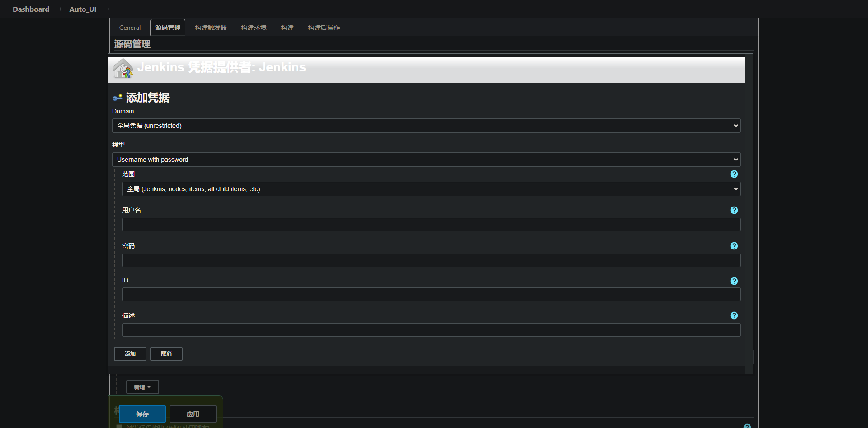Screen dimensions: 868x428
Task: Switch to the 构建后操作 tab
Action: (x=324, y=28)
